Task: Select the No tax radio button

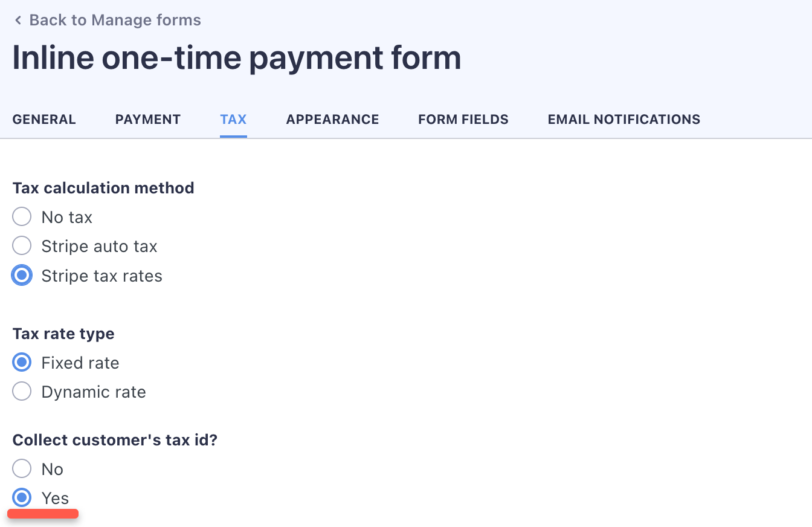Action: pos(22,216)
